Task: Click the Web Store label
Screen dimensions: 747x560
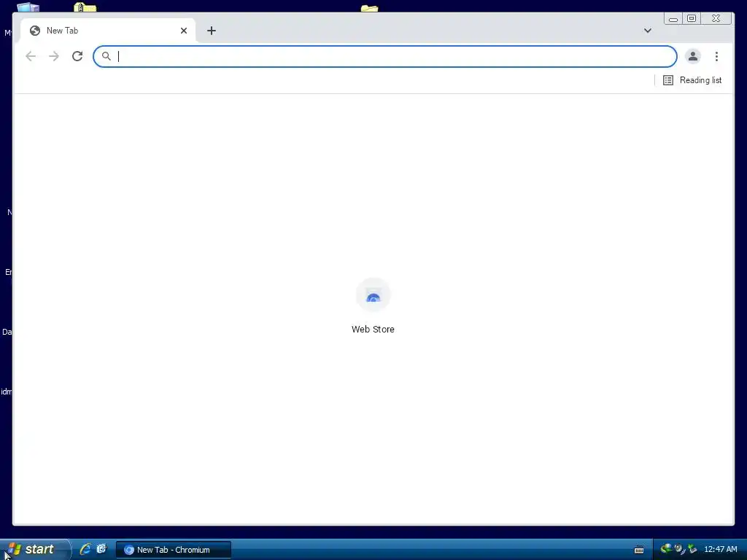Action: click(x=373, y=329)
